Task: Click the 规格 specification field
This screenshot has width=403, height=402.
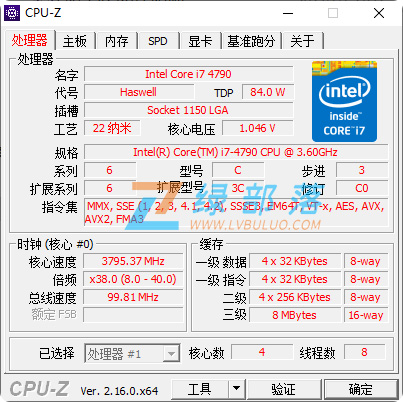Action: pyautogui.click(x=236, y=152)
